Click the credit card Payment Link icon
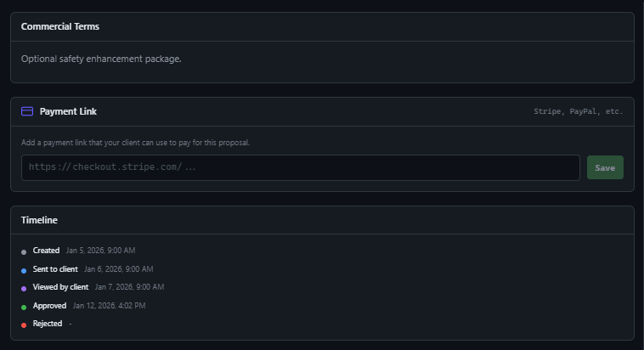644x350 pixels. click(x=27, y=111)
